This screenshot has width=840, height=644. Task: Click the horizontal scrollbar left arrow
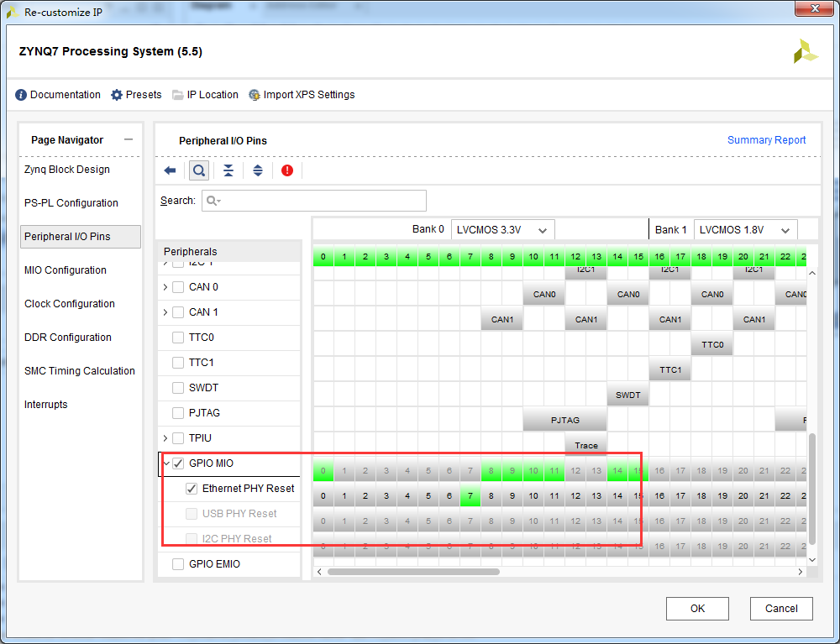[319, 572]
